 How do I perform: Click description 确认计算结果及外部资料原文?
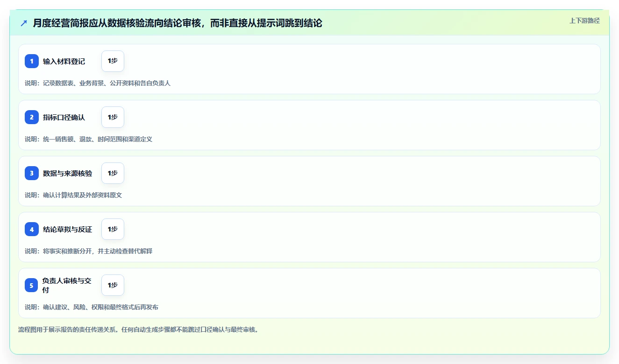[x=83, y=195]
